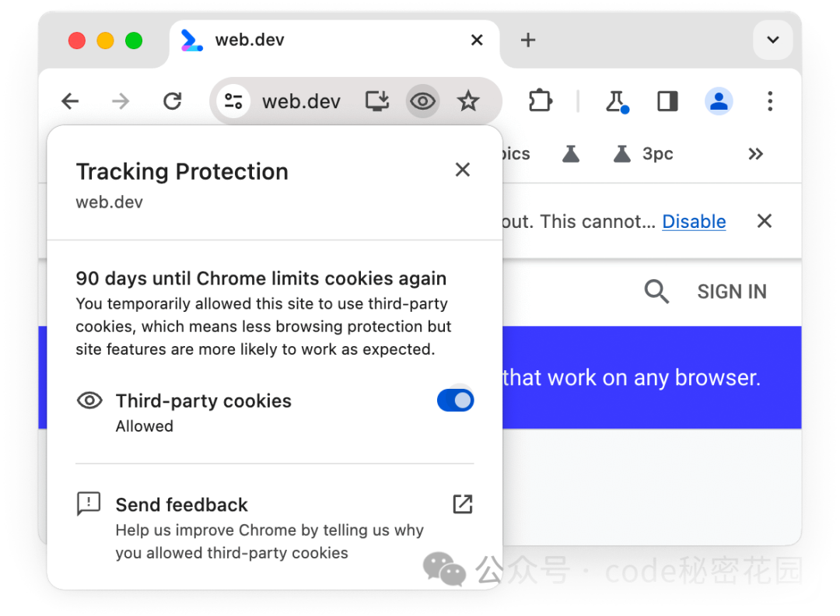Expand the tab search chevron dropdown

tap(772, 40)
